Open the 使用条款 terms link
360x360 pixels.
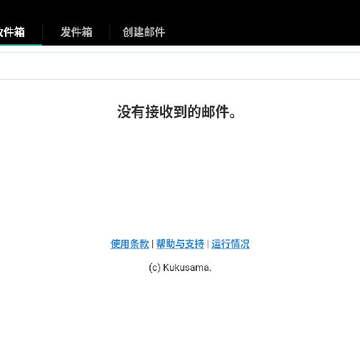(130, 244)
